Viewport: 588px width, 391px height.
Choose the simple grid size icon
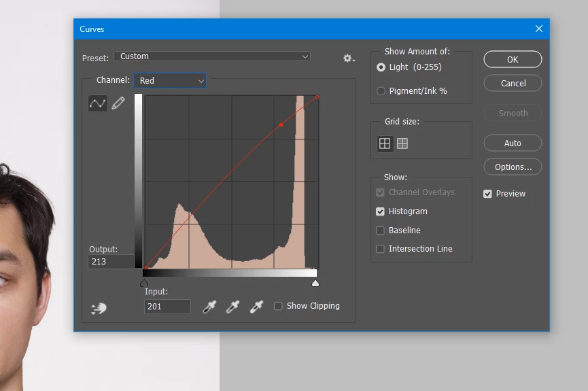coord(385,143)
